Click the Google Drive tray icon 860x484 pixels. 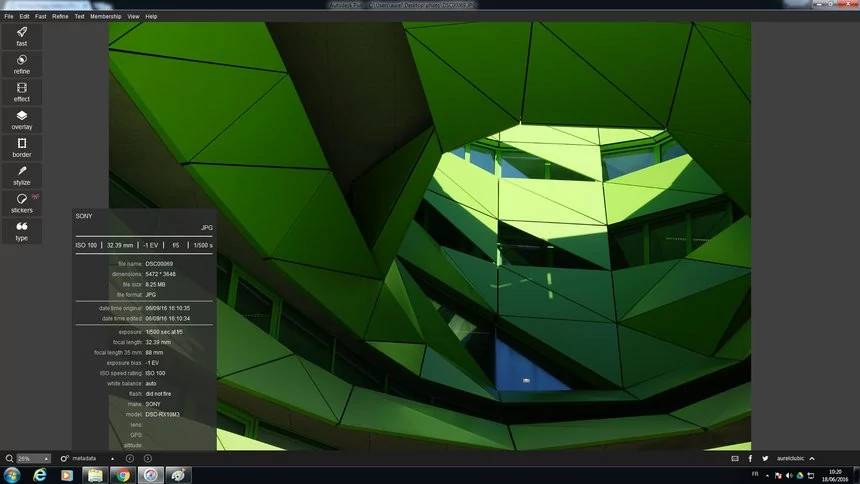pyautogui.click(x=800, y=475)
